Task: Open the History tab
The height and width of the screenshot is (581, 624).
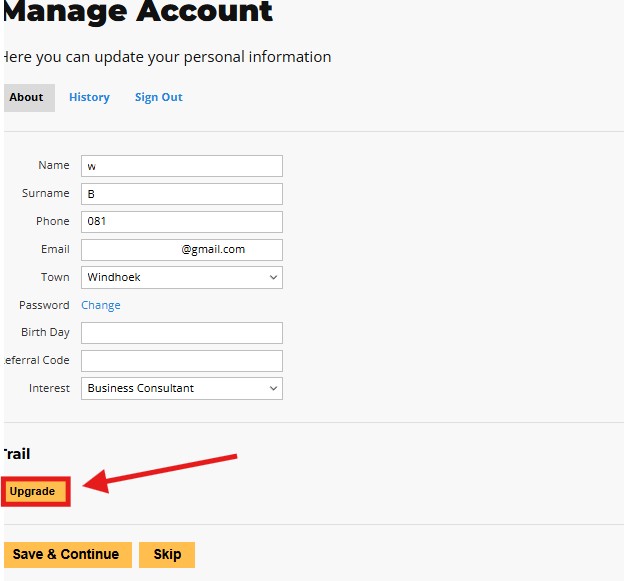Action: pos(89,97)
